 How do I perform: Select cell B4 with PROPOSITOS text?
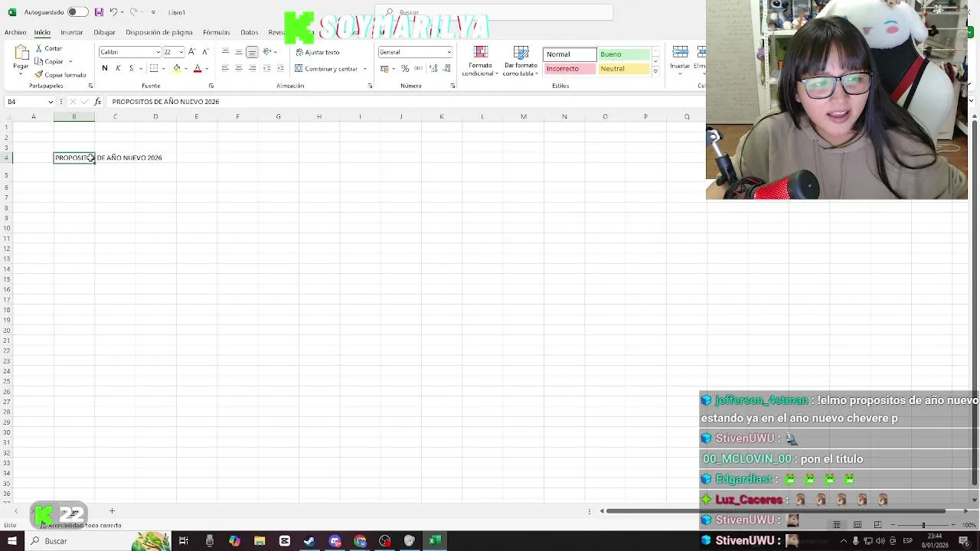(x=74, y=158)
